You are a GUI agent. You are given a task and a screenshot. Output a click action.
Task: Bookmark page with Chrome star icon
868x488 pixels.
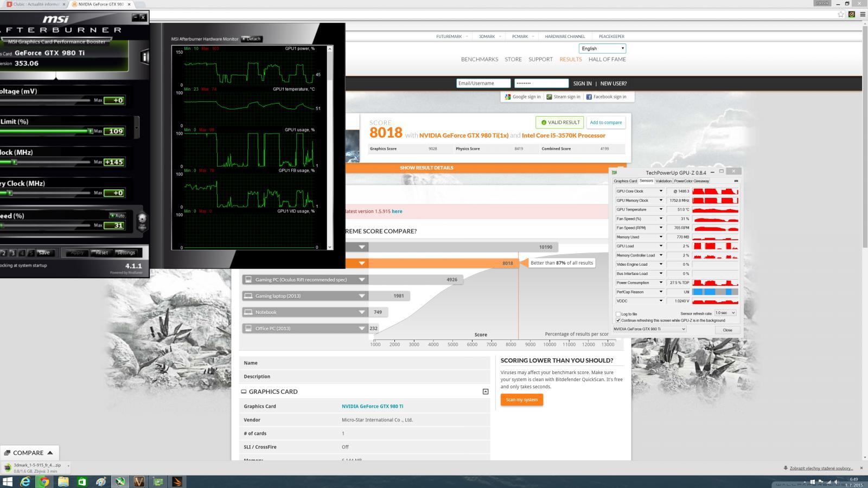click(x=841, y=14)
